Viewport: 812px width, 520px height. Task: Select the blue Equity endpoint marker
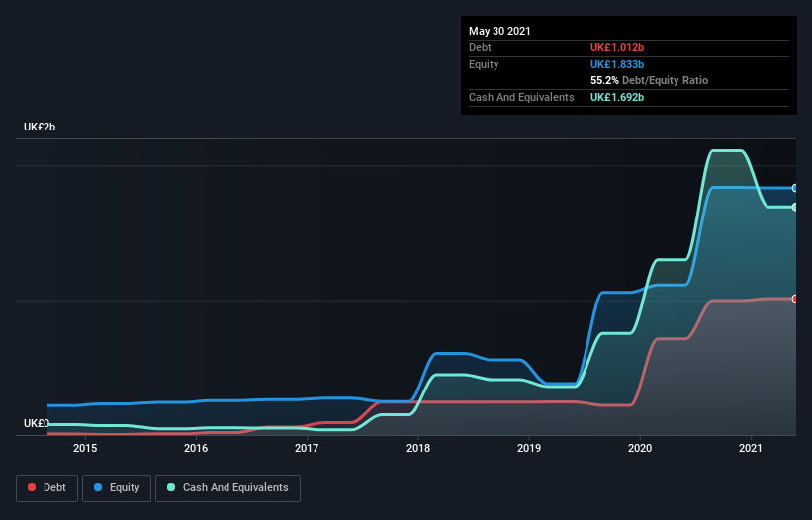pos(795,188)
